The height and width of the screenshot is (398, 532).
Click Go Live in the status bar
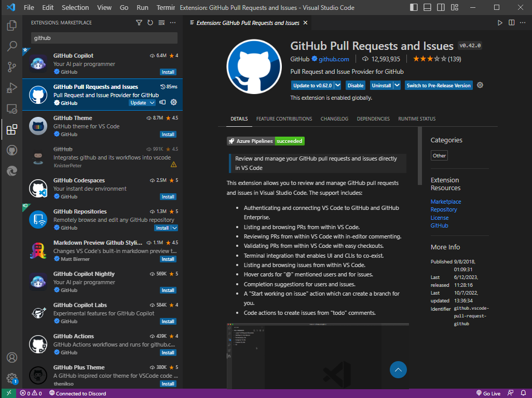tap(488, 393)
